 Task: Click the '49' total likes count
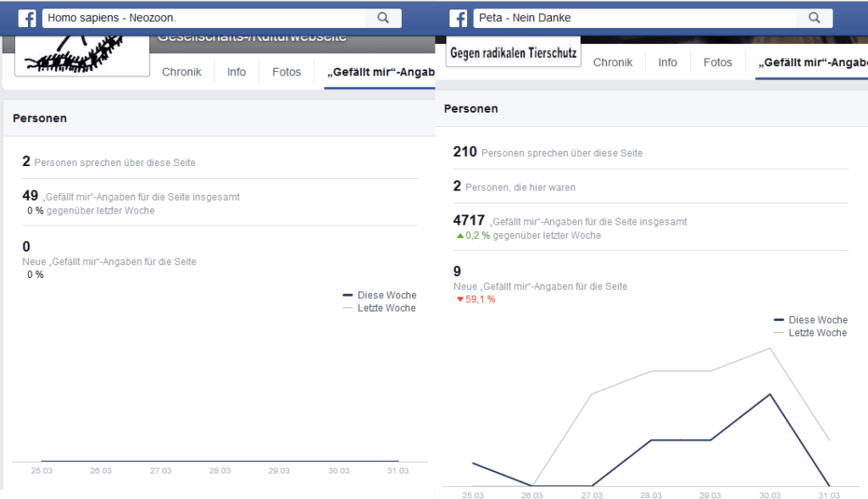[x=30, y=196]
